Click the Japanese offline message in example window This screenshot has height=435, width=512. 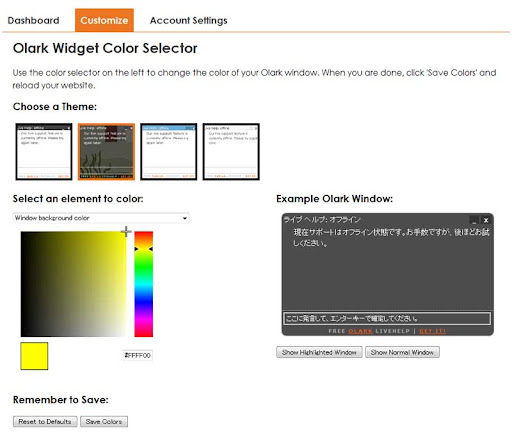pyautogui.click(x=391, y=237)
